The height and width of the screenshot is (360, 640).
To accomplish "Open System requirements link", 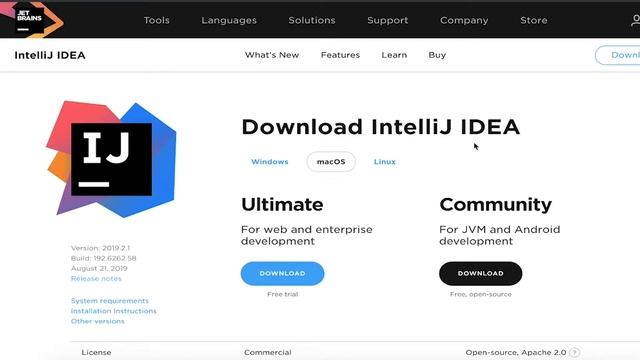I will [x=109, y=301].
